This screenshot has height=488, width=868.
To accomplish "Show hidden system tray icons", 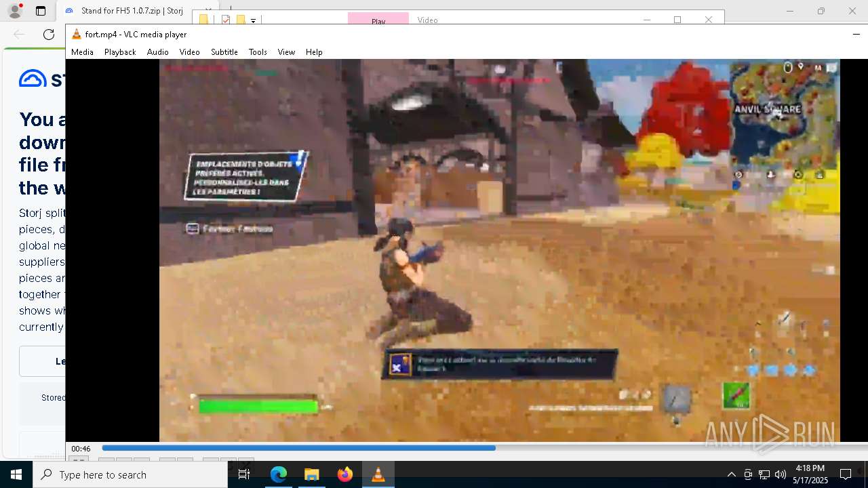I will pyautogui.click(x=731, y=474).
